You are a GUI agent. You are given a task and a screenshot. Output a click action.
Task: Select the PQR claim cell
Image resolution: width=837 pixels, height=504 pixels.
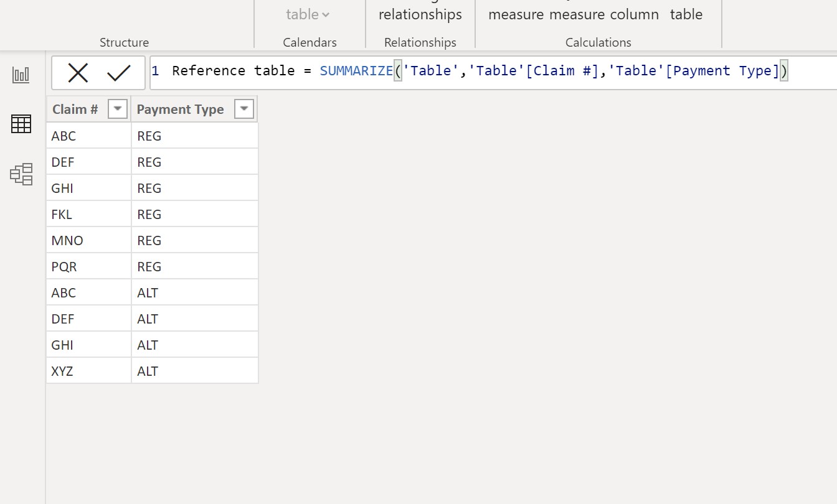88,266
